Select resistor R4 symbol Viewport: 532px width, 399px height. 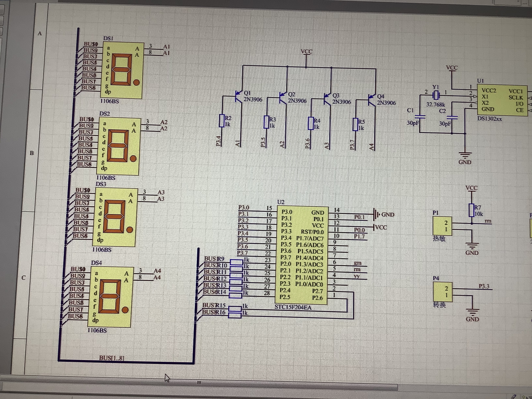pos(311,123)
